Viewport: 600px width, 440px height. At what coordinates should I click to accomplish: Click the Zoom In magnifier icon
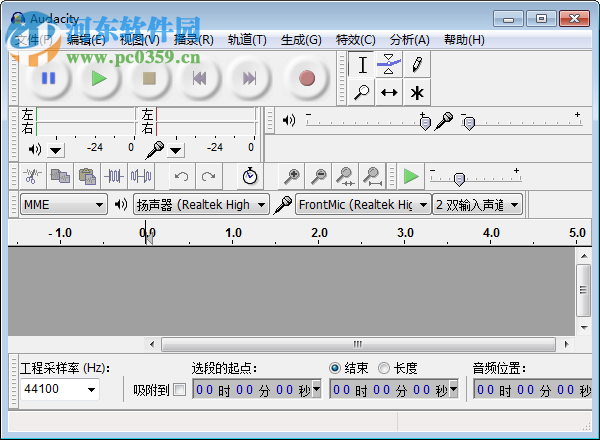[x=292, y=176]
